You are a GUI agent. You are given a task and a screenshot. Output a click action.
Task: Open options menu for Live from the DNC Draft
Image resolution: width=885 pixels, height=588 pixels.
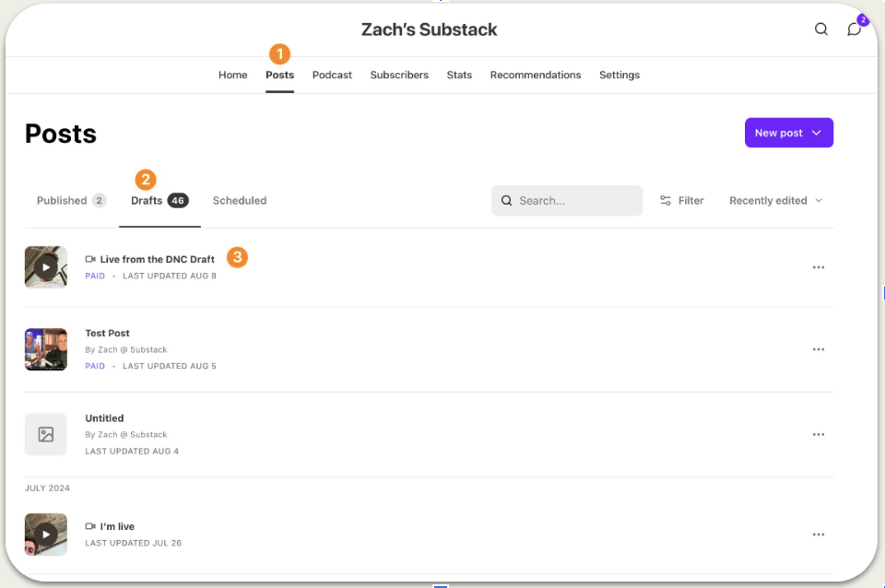(819, 267)
